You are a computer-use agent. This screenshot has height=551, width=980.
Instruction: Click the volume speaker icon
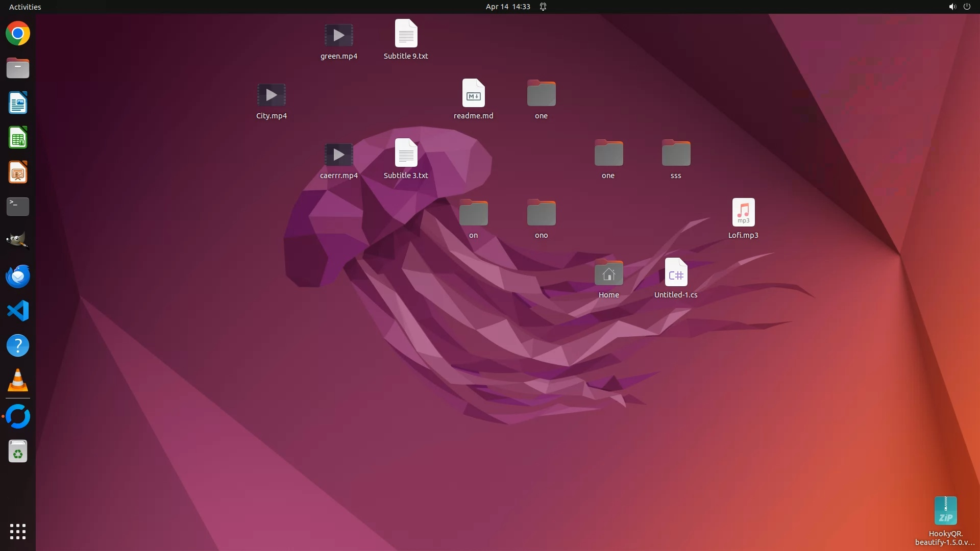pos(952,7)
